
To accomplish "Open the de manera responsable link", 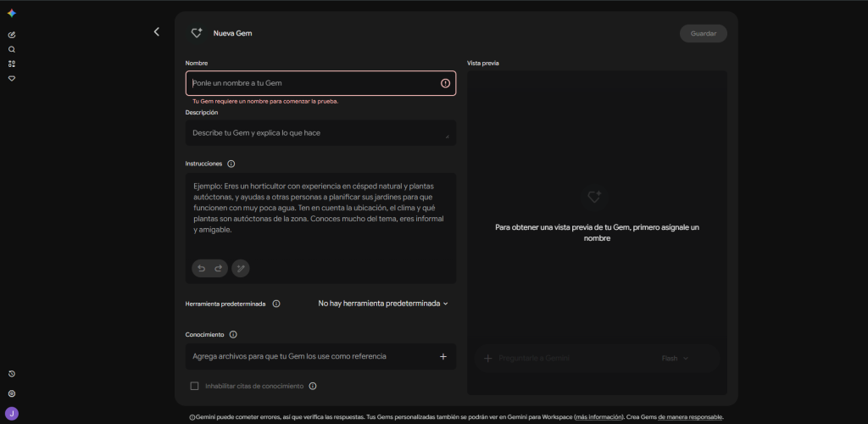I will (x=690, y=417).
